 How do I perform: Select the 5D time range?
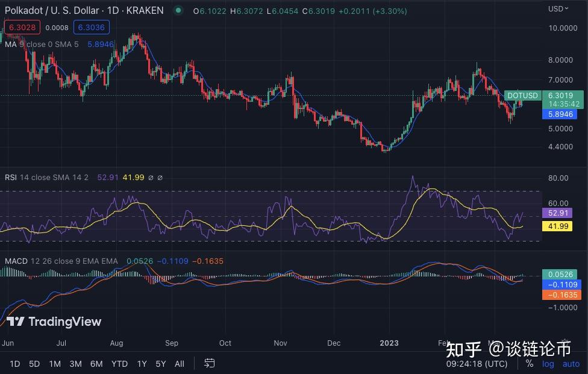click(x=34, y=364)
